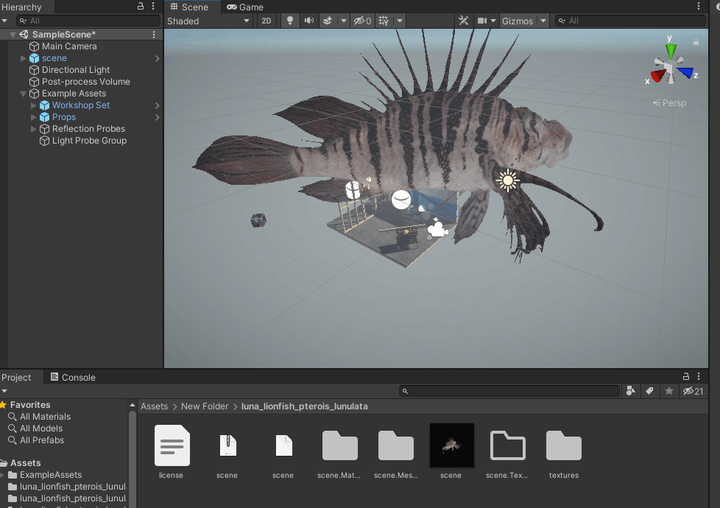The image size is (720, 508).
Task: Select All Prefabs favorite search
Action: click(42, 440)
